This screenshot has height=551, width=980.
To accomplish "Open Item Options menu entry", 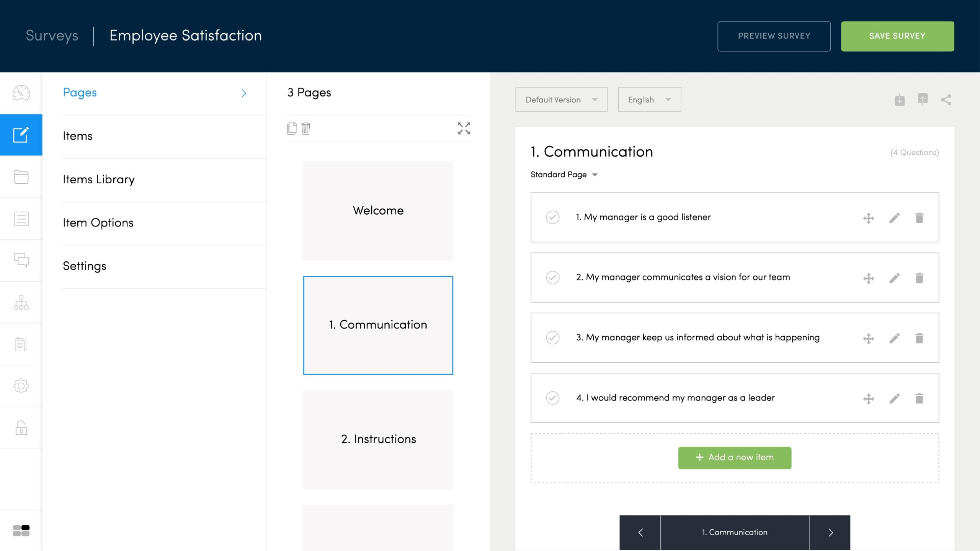I will click(98, 223).
